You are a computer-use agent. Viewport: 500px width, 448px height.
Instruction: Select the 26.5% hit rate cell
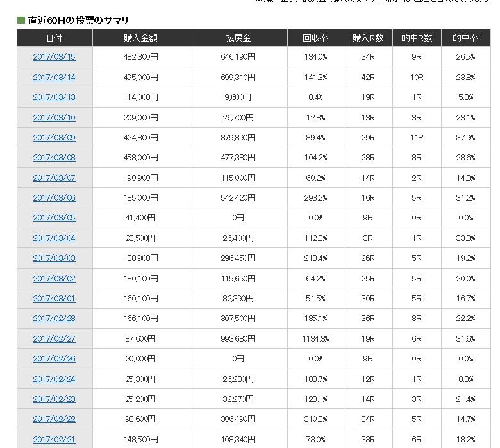[465, 57]
